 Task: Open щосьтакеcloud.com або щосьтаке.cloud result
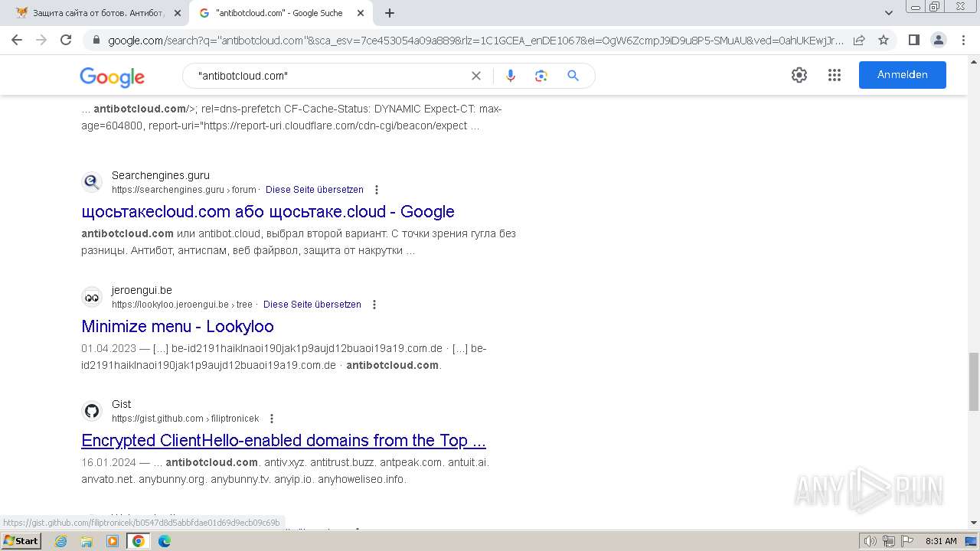[x=268, y=211]
